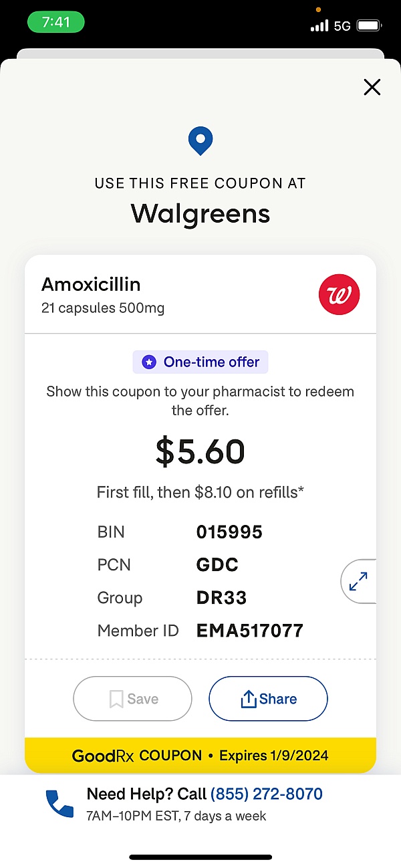Expand the coupon to full screen

(x=358, y=580)
